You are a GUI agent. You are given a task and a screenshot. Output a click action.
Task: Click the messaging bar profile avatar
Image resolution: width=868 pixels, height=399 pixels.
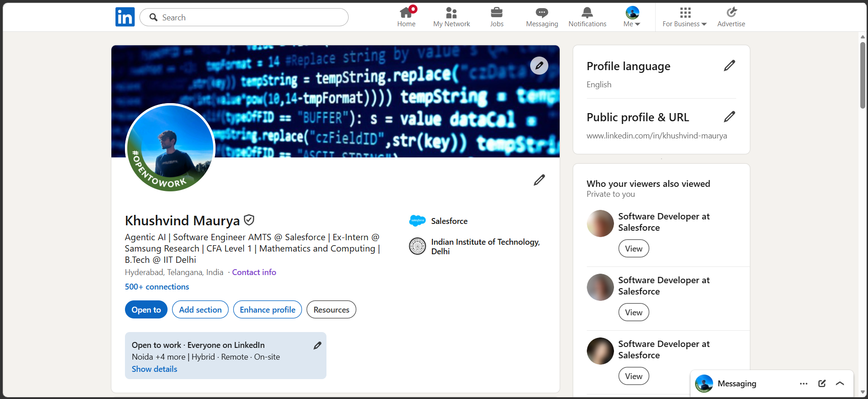[x=704, y=384]
